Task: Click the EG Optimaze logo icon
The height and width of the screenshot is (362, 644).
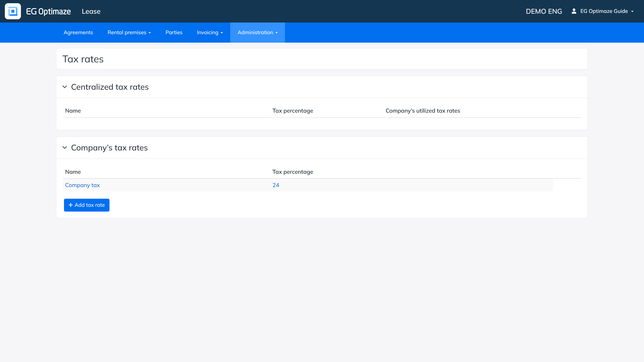Action: [x=13, y=11]
